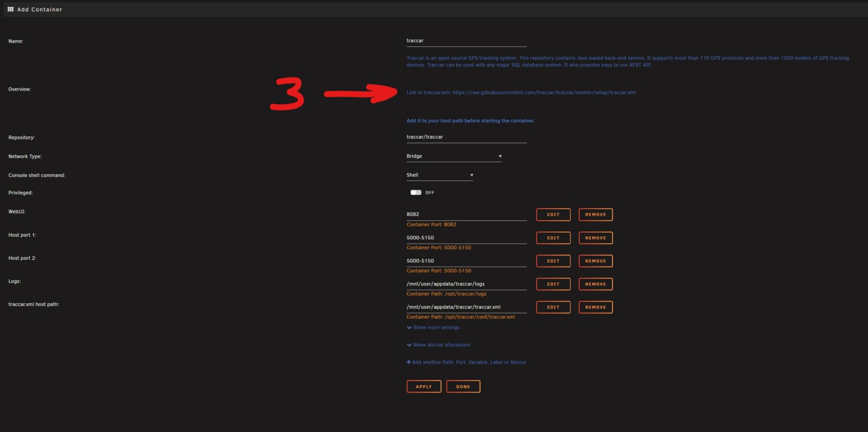Click the Logs host path field
The height and width of the screenshot is (432, 868).
click(x=466, y=284)
